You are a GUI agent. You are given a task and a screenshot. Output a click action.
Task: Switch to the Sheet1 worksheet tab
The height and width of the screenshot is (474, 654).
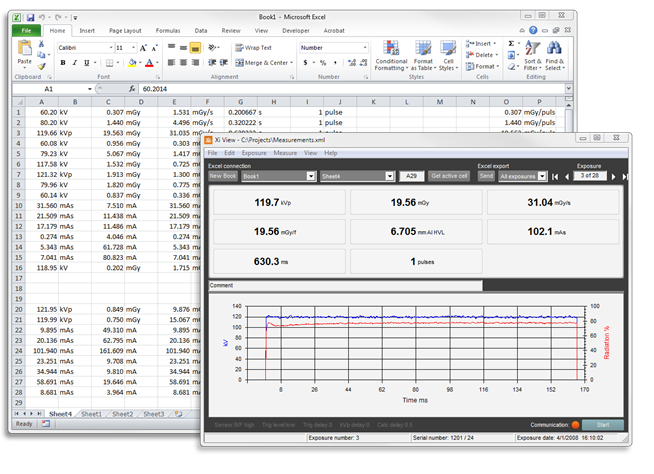click(x=91, y=414)
